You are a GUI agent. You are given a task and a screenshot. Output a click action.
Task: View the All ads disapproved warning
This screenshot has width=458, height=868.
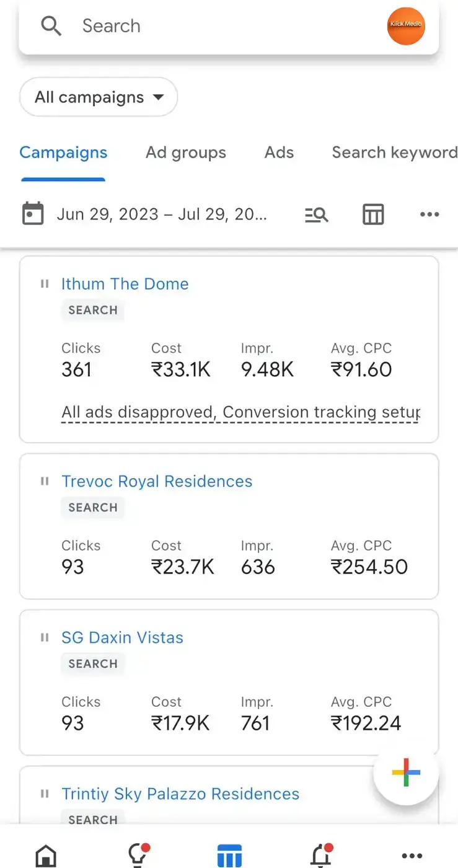[x=241, y=412]
